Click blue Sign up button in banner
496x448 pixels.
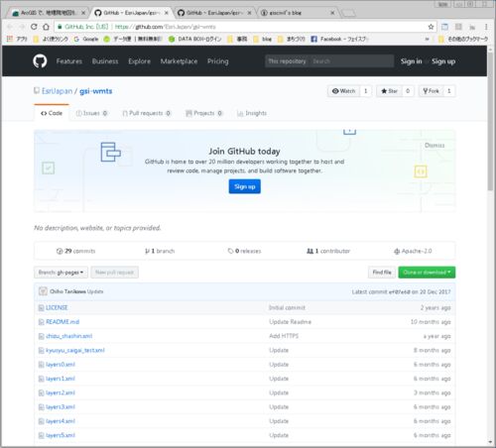tap(245, 186)
